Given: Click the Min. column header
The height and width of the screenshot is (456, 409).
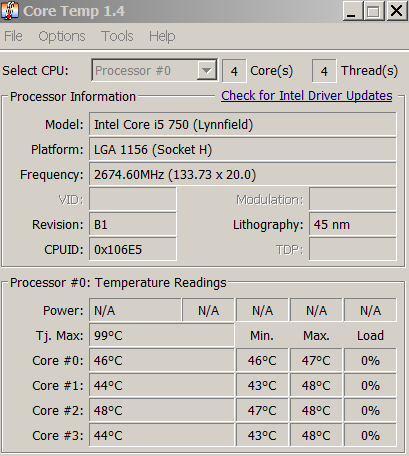Looking at the screenshot, I should [x=262, y=335].
